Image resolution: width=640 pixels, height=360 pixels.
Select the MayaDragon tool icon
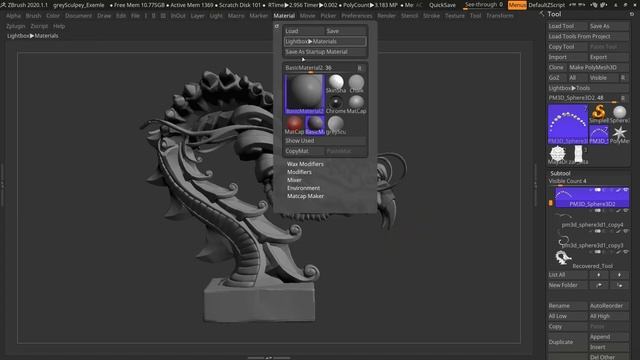click(558, 155)
